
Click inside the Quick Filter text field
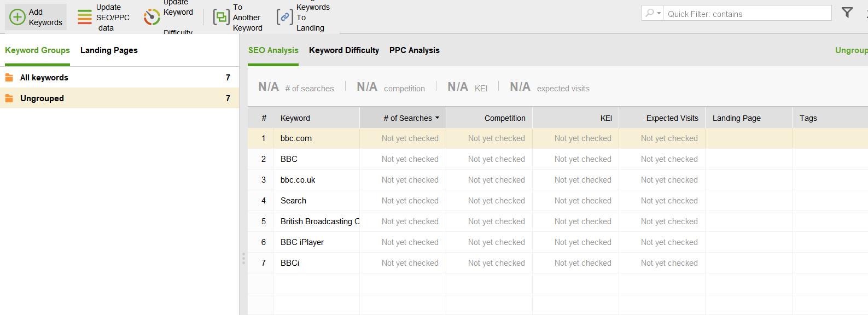tap(747, 14)
